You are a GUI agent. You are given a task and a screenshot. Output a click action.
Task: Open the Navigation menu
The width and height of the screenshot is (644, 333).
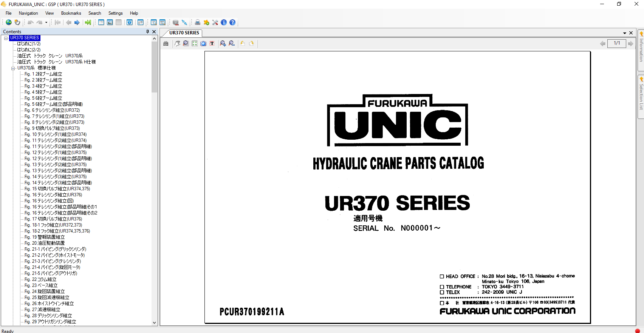click(28, 13)
